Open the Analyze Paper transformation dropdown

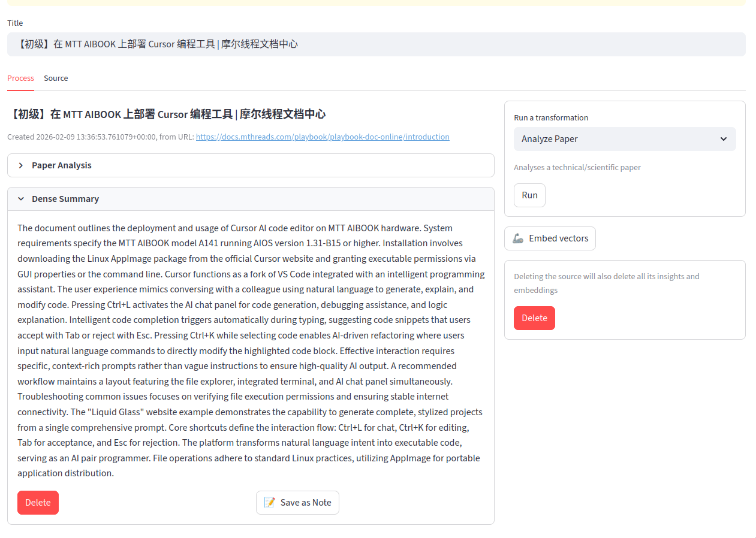click(x=625, y=139)
